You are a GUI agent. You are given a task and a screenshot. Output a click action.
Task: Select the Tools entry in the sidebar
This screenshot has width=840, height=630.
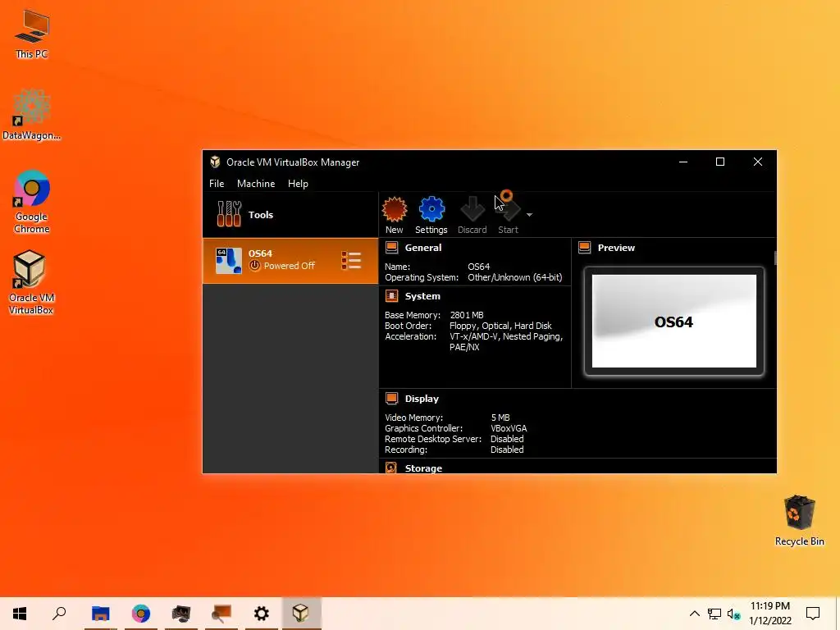tap(290, 215)
